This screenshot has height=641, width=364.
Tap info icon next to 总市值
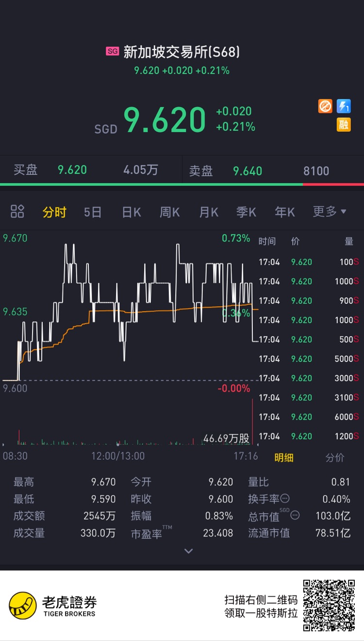click(x=295, y=515)
